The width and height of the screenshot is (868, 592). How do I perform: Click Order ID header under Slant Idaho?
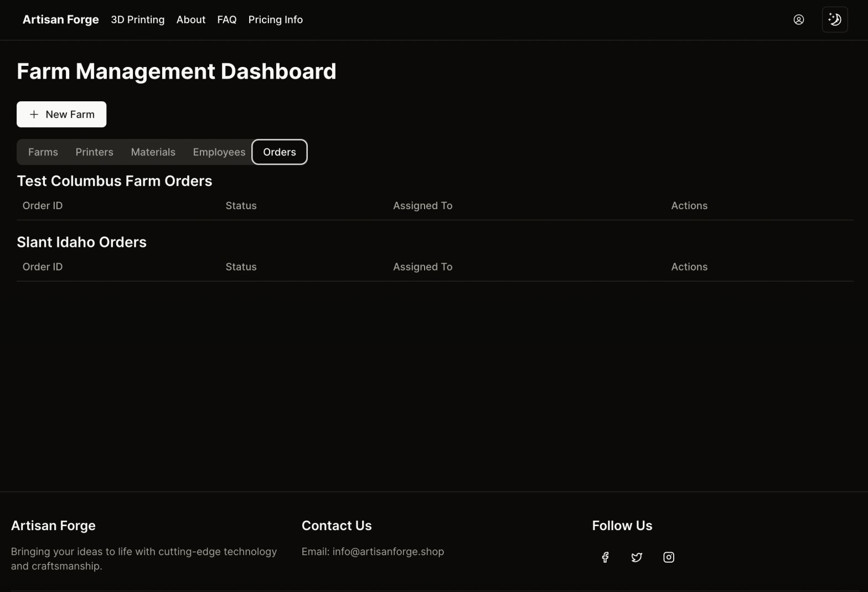43,267
